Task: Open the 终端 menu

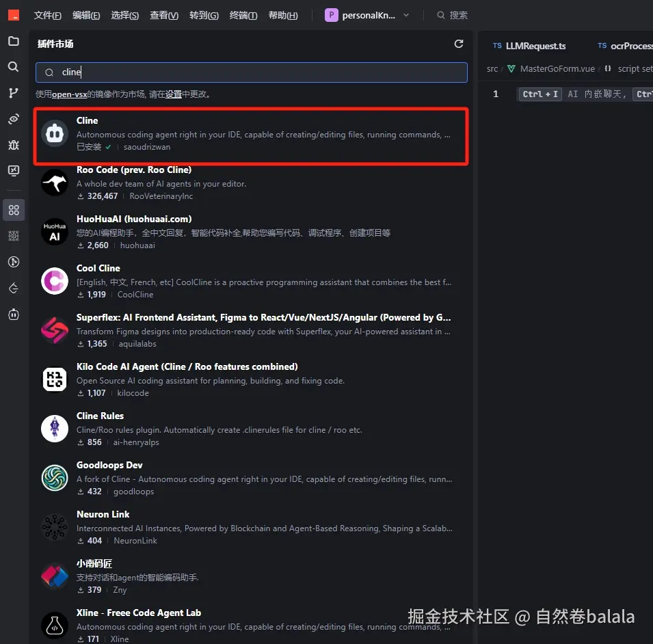Action: tap(243, 15)
